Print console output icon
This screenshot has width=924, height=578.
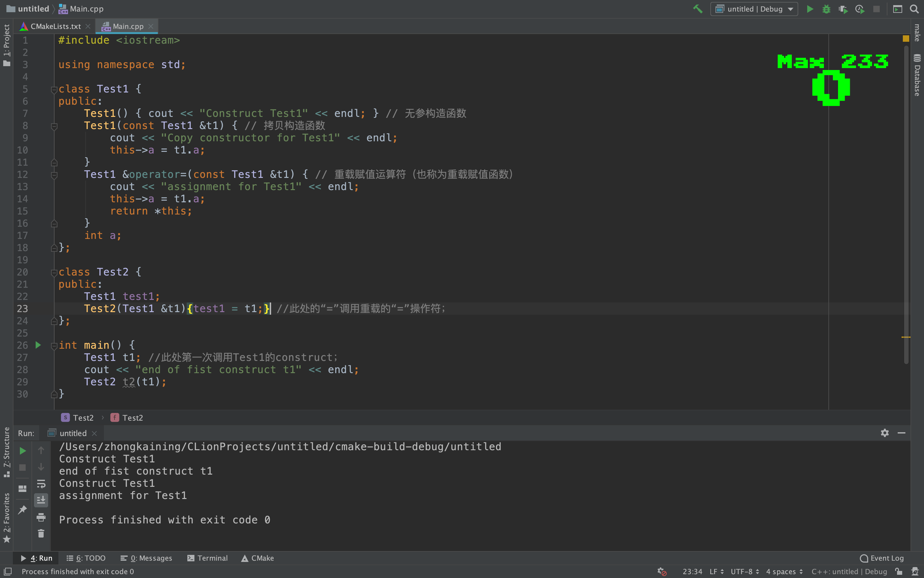point(41,517)
